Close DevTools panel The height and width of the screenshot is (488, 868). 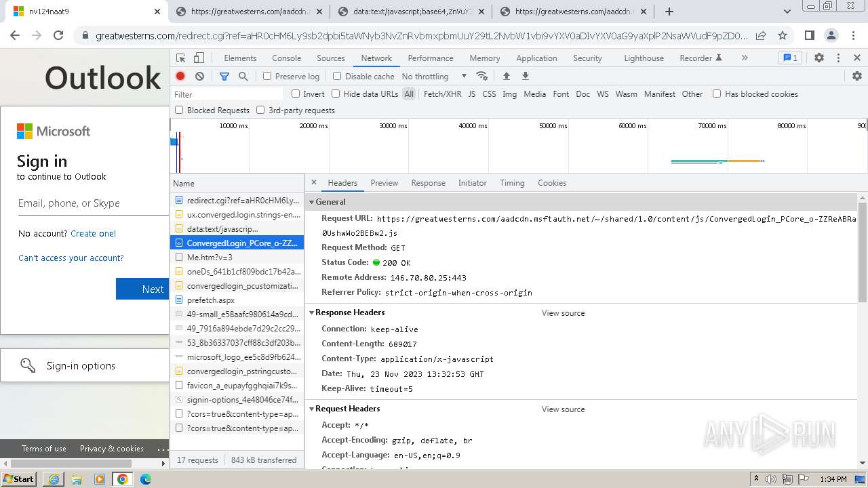click(857, 58)
